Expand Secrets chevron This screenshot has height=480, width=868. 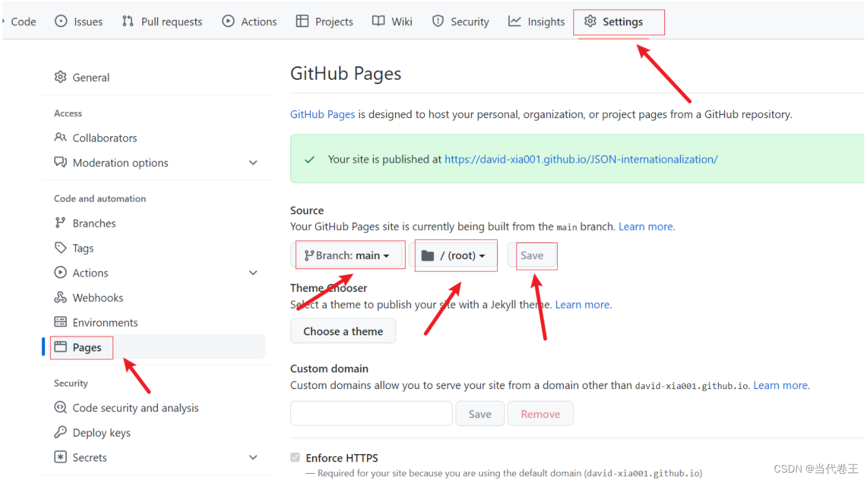[253, 457]
